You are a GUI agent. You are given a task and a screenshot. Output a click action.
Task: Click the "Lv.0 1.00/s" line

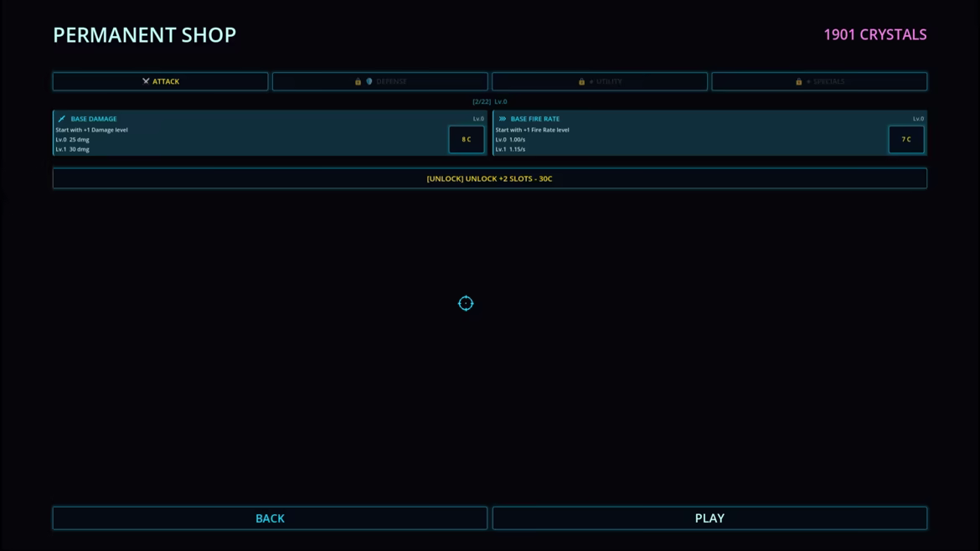511,140
